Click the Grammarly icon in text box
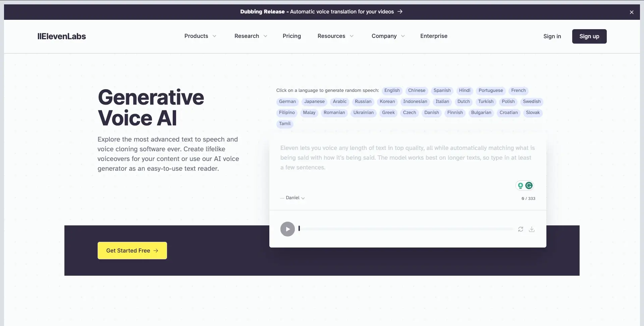Viewport: 644px width, 326px height. (x=529, y=185)
